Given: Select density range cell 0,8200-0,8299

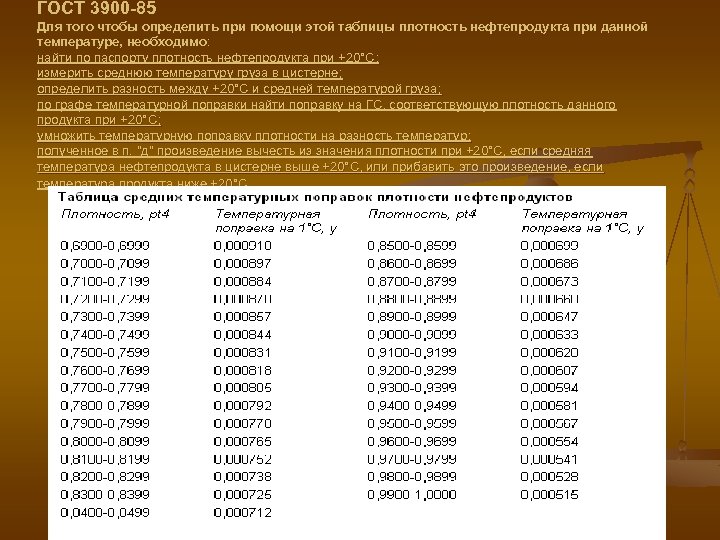Looking at the screenshot, I should [x=105, y=477].
